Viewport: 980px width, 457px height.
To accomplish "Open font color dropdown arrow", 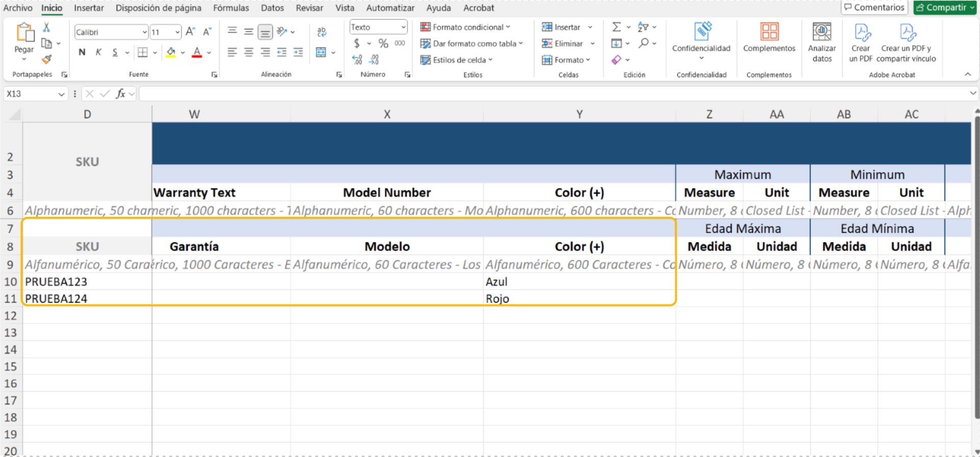I will coord(209,53).
